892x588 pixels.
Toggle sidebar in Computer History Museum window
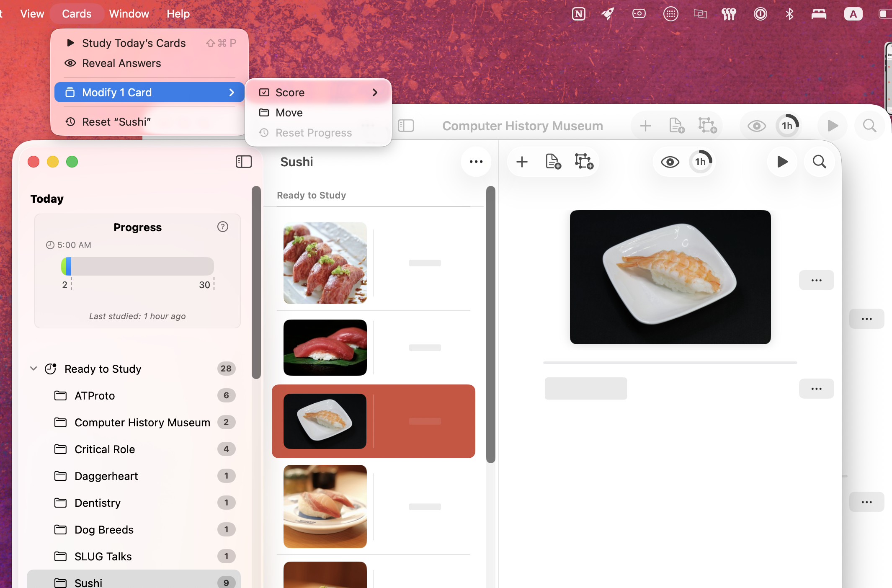tap(406, 126)
